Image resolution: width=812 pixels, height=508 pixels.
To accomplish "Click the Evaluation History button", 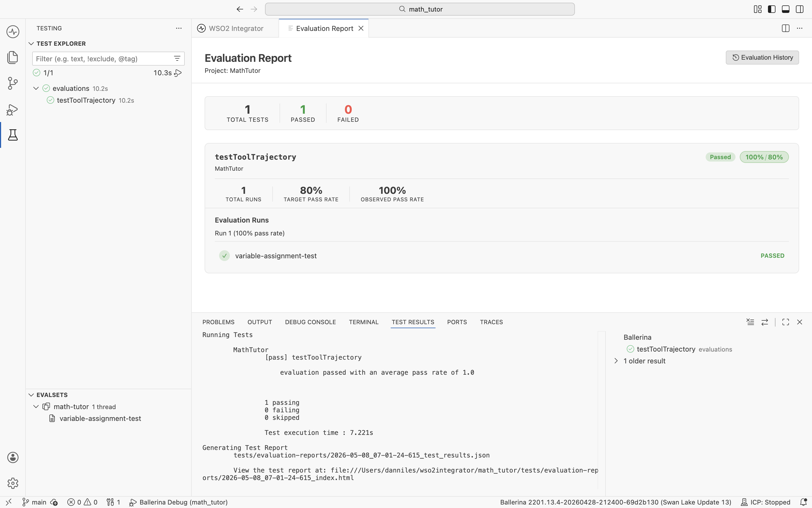I will click(x=762, y=58).
